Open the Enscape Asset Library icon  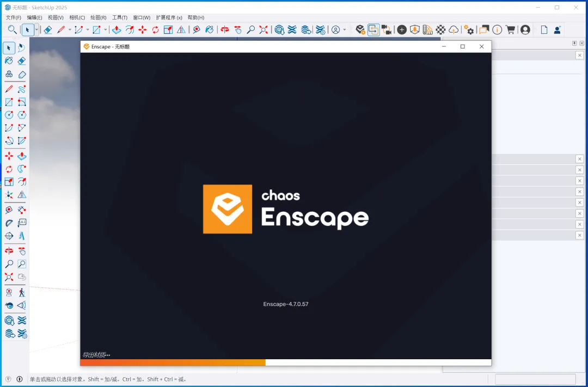tap(415, 29)
